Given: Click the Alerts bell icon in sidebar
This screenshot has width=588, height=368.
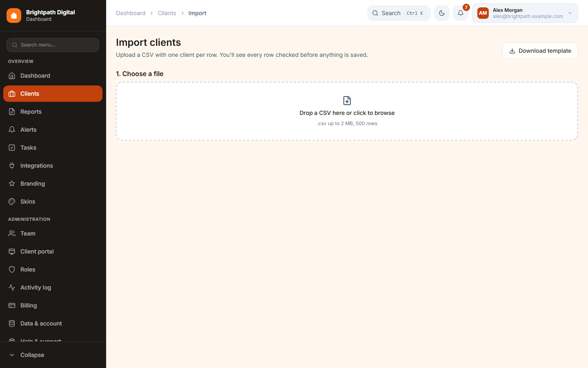Looking at the screenshot, I should [x=12, y=130].
